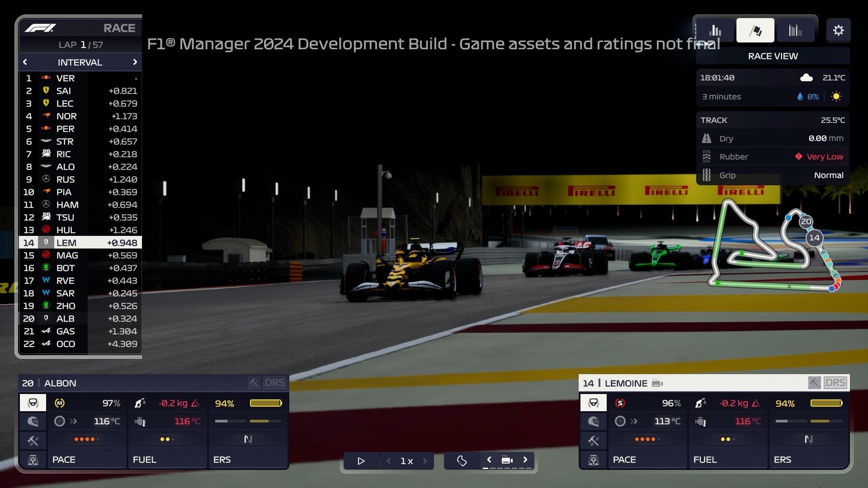868x488 pixels.
Task: Enable the wrench toggle on Albon's panel header
Action: click(254, 383)
